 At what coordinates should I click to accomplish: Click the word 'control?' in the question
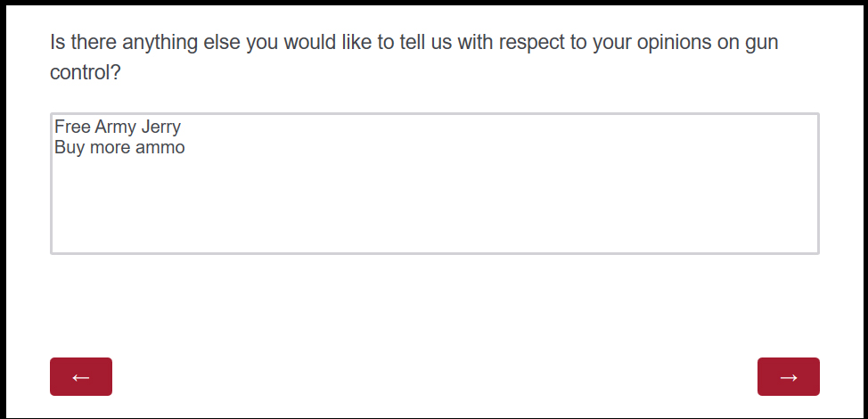pyautogui.click(x=86, y=72)
